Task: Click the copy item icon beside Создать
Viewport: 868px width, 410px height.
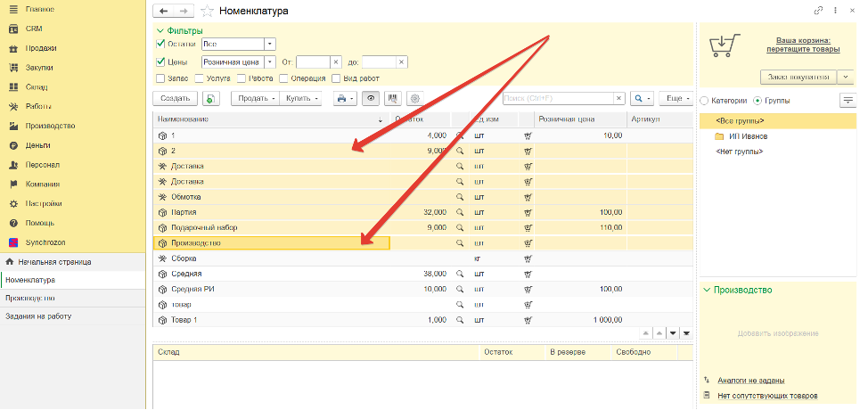Action: tap(211, 98)
